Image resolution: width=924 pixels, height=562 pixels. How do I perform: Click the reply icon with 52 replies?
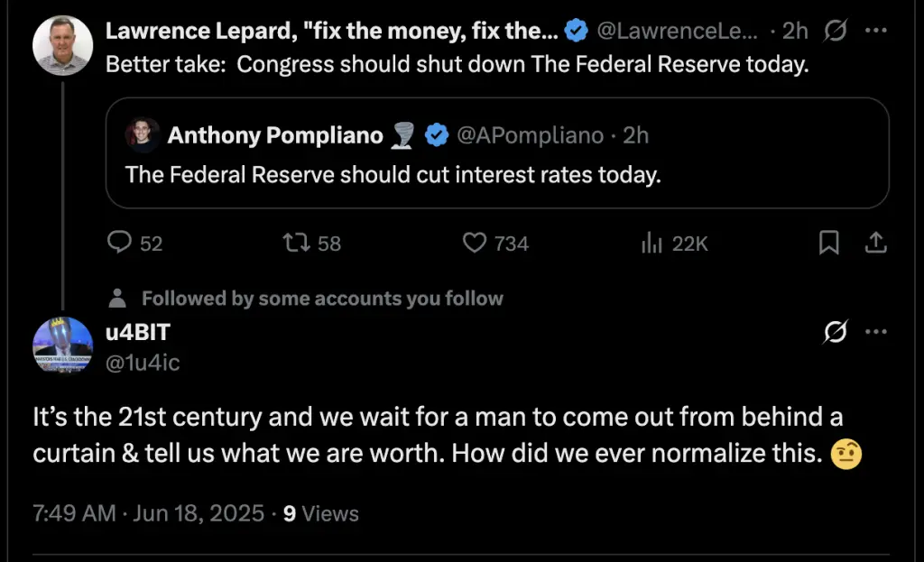coord(120,242)
